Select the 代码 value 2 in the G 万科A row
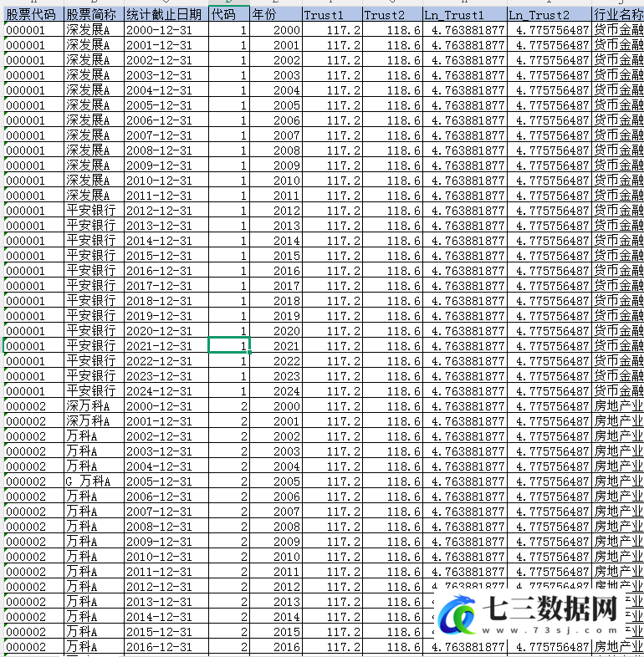This screenshot has height=657, width=644. pos(229,481)
